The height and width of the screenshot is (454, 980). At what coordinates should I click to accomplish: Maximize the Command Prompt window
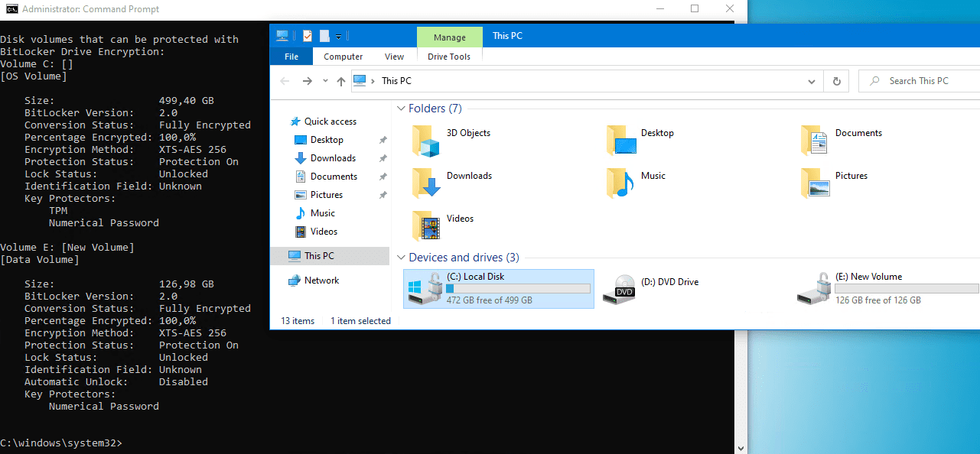click(x=695, y=9)
